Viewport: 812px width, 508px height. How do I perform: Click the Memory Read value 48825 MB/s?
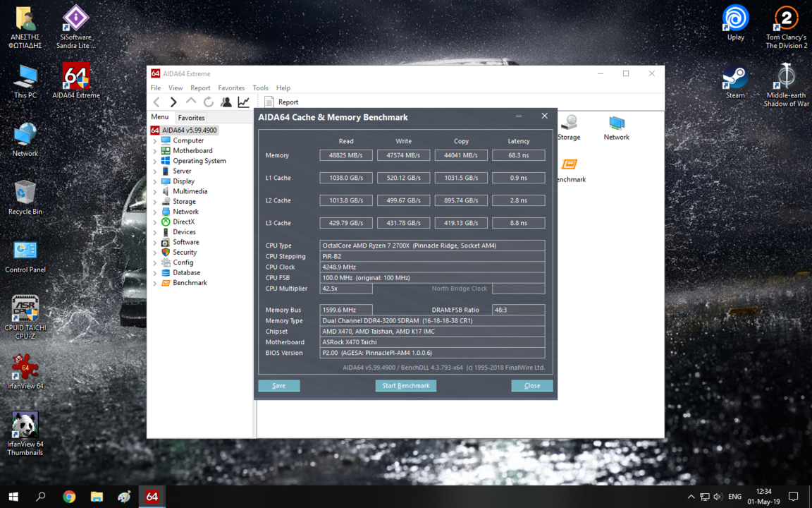(346, 155)
